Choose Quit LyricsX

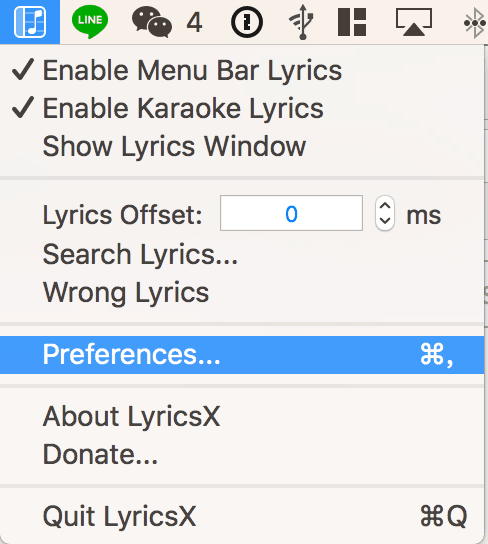tap(242, 516)
